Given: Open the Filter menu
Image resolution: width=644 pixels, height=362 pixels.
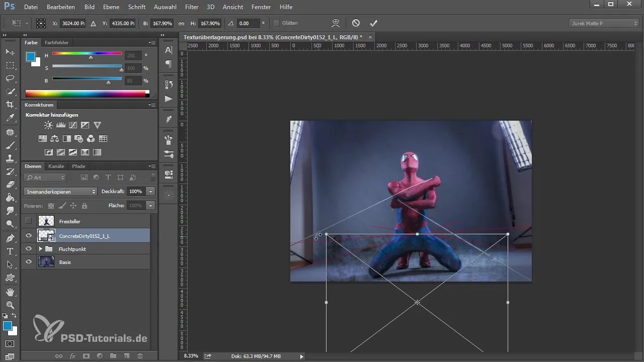Looking at the screenshot, I should coord(191,7).
